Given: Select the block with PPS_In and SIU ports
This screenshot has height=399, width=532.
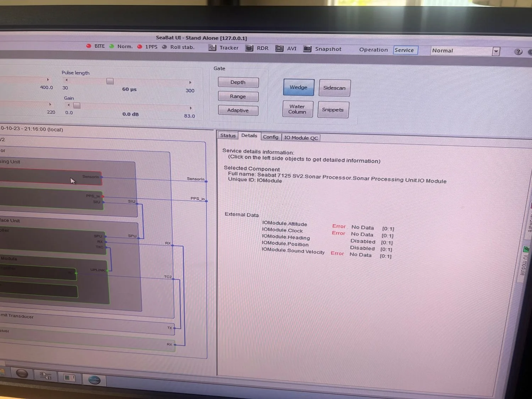Looking at the screenshot, I should tap(51, 199).
